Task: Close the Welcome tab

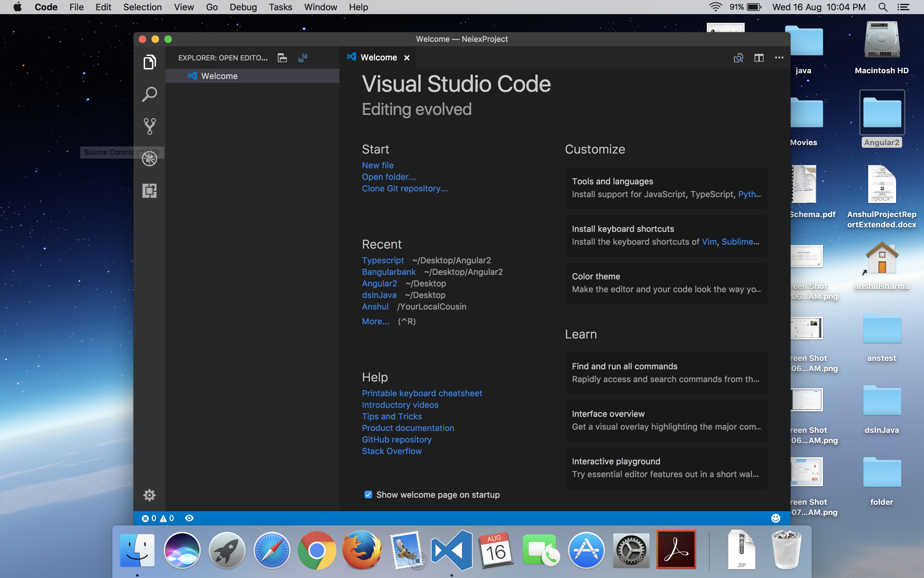Action: tap(406, 58)
